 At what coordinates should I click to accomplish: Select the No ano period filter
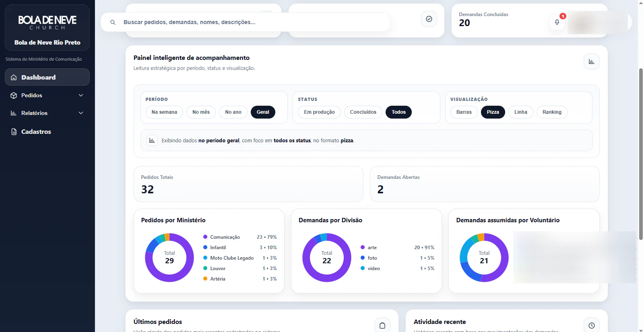coord(233,112)
